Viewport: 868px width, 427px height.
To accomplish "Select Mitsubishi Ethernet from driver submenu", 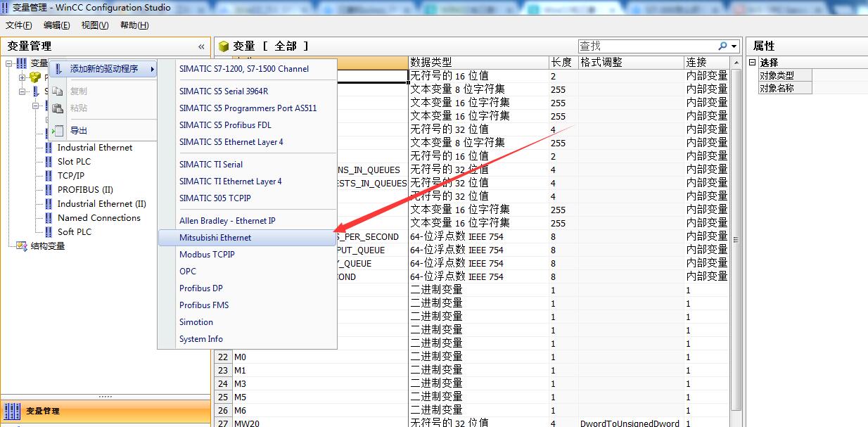I will point(215,238).
